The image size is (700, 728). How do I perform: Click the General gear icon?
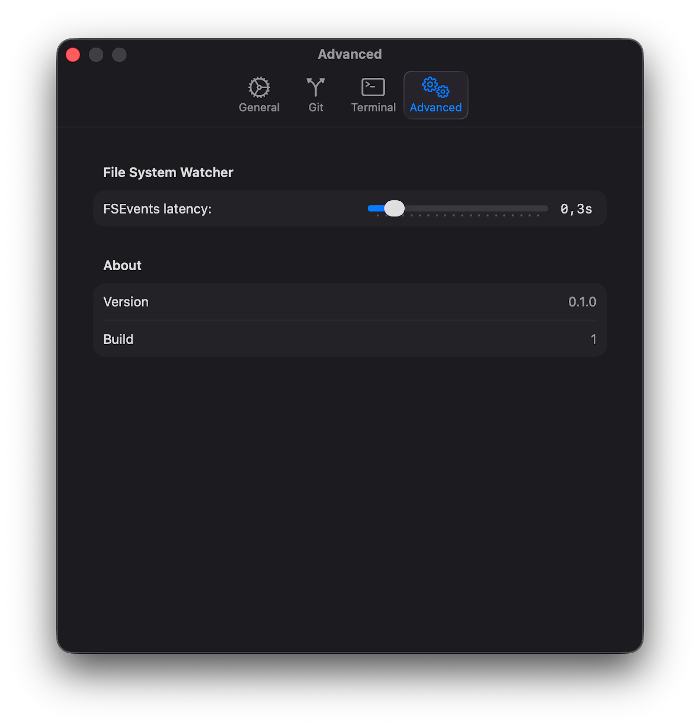[259, 87]
